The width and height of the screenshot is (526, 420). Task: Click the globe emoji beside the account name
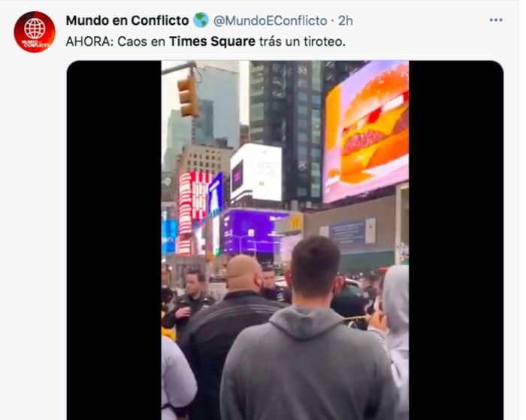(201, 20)
